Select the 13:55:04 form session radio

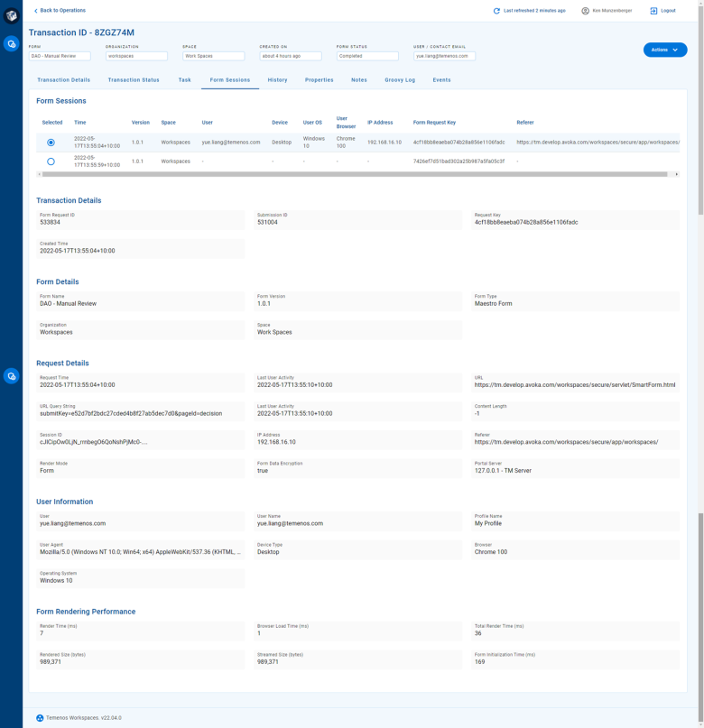(x=51, y=143)
